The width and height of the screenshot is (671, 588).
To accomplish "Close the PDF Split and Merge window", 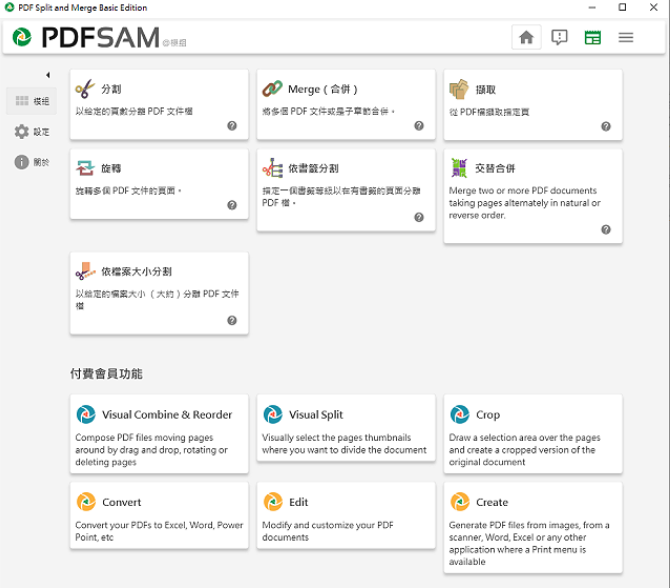I will 653,7.
